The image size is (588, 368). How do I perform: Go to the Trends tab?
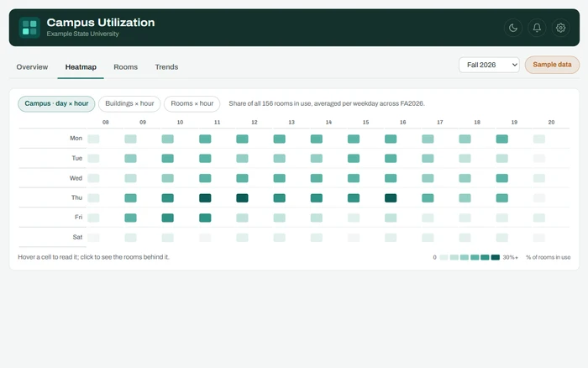[x=166, y=66]
